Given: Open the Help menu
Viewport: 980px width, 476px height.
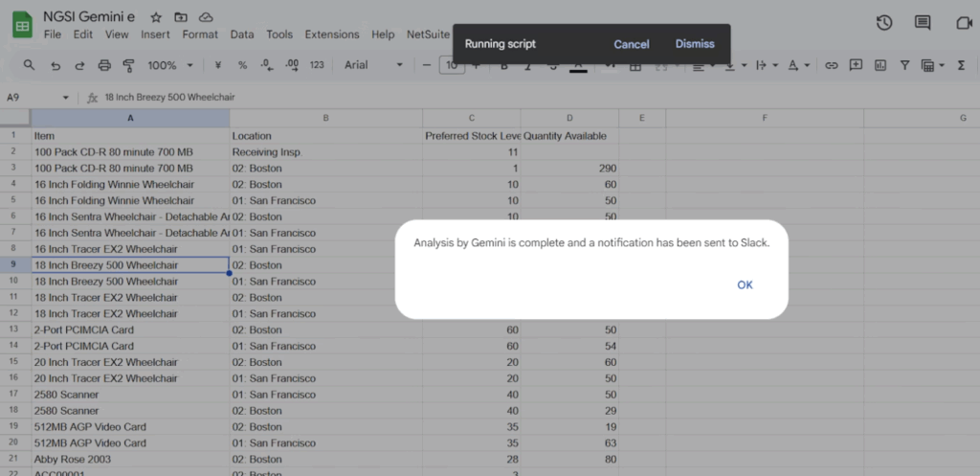Looking at the screenshot, I should [x=383, y=34].
